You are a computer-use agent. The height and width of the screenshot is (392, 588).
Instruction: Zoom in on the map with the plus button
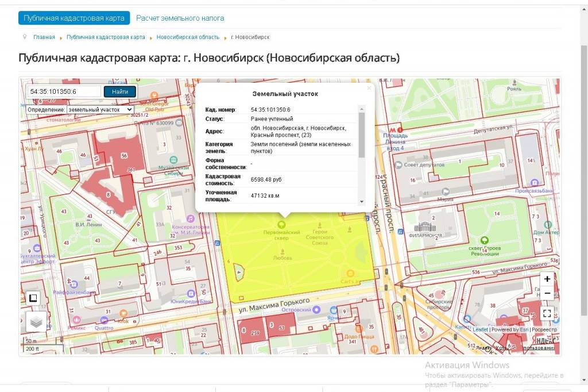547,279
